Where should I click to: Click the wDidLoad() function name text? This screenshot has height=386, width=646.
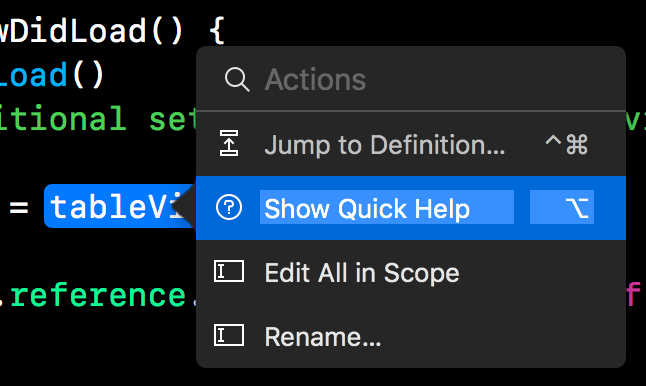[91, 31]
